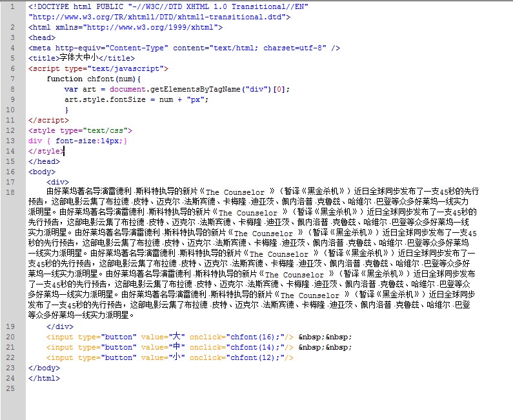Click the opening <div> tag
Screen dimensions: 513x420
pos(57,182)
